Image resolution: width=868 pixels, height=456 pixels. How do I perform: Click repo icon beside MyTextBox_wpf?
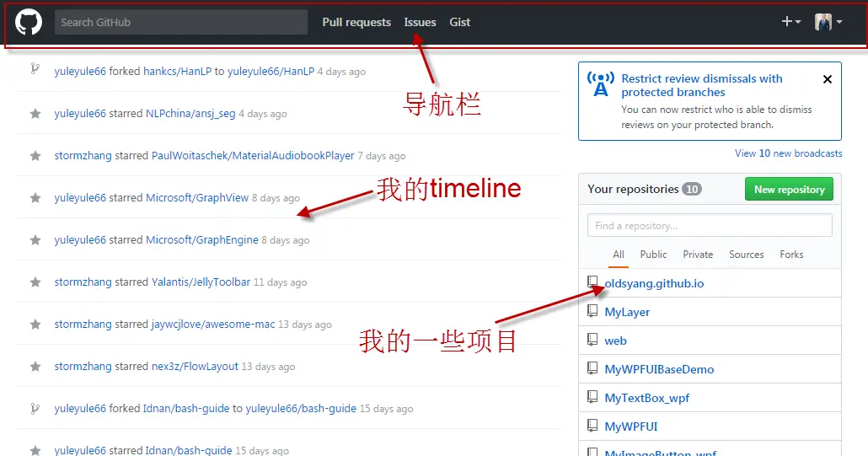[592, 397]
